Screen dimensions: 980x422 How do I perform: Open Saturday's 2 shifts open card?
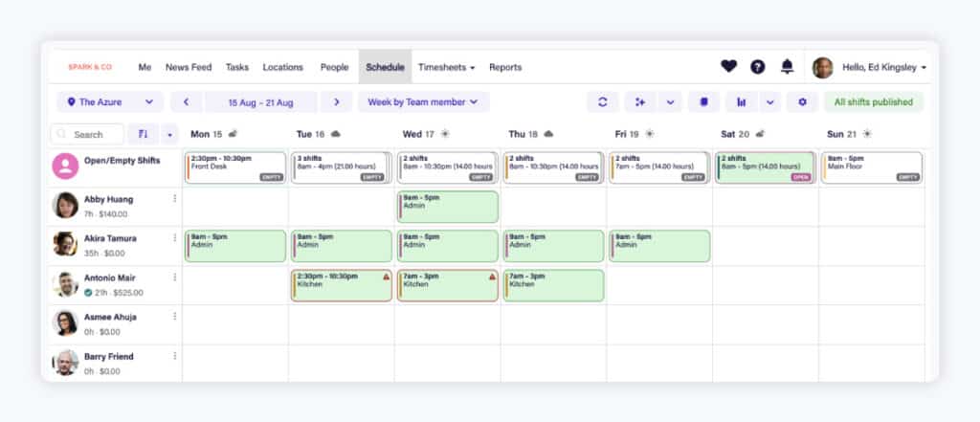(x=766, y=167)
